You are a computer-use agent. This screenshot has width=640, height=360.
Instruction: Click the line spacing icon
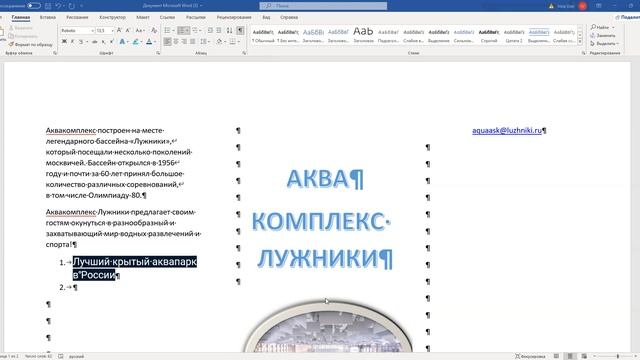pyautogui.click(x=203, y=42)
